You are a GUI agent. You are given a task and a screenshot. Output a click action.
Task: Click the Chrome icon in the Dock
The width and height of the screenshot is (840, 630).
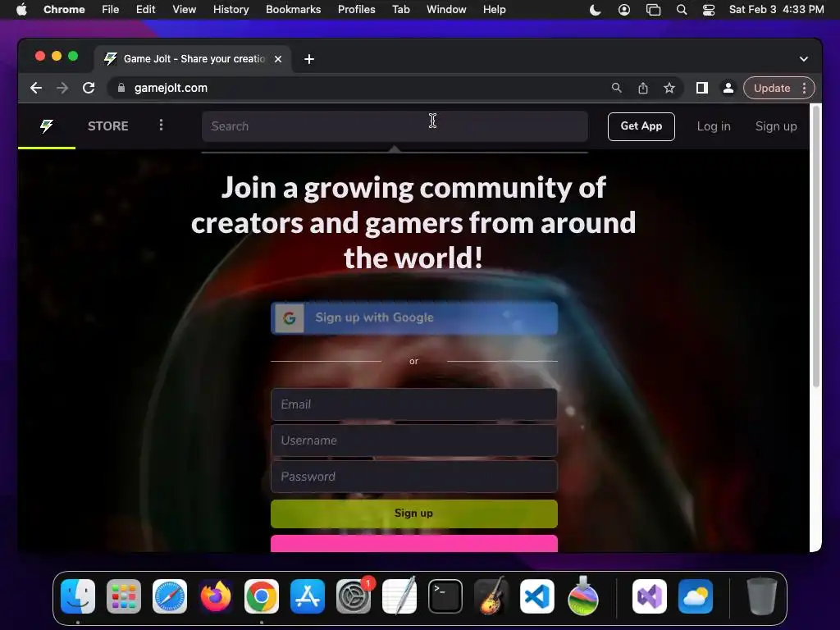coord(262,596)
